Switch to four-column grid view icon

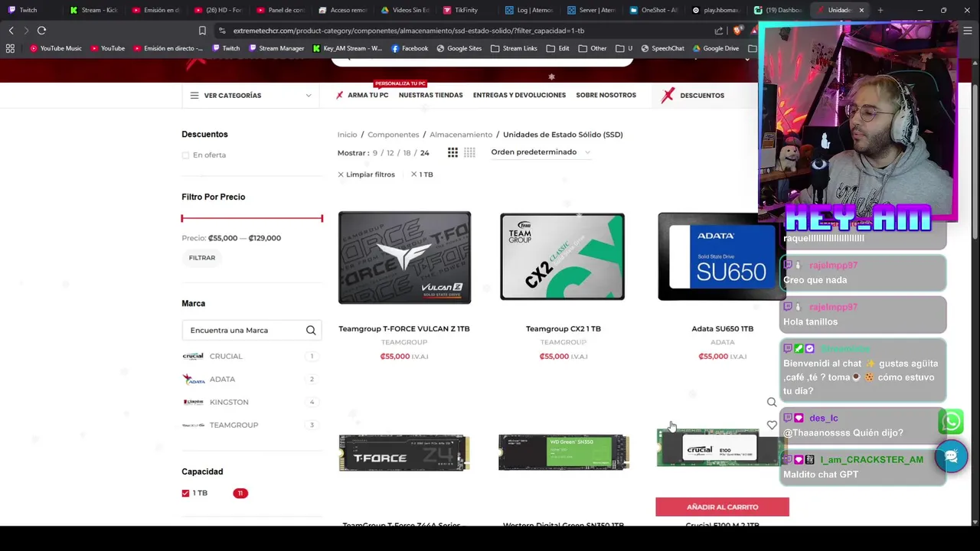469,153
